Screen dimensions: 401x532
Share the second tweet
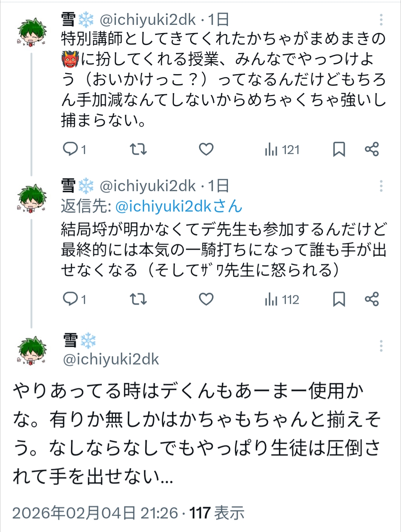[372, 299]
